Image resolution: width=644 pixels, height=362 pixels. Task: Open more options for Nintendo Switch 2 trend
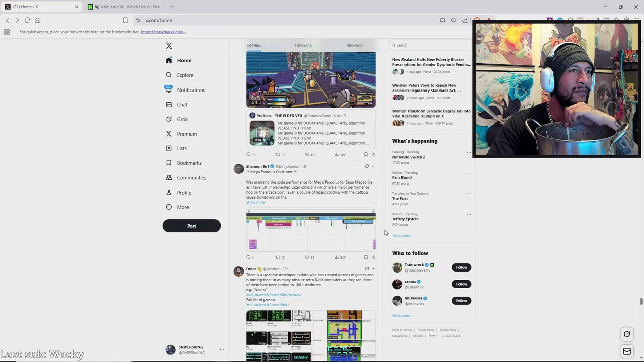pos(469,152)
